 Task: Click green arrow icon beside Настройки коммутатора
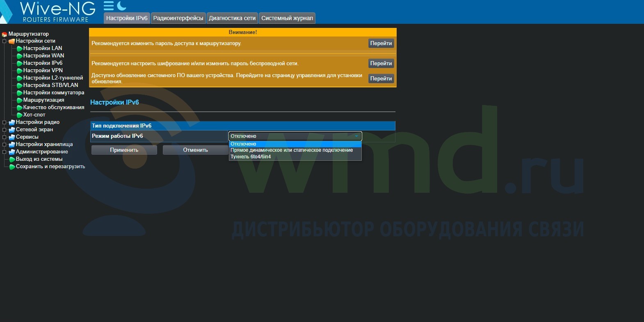(x=19, y=93)
